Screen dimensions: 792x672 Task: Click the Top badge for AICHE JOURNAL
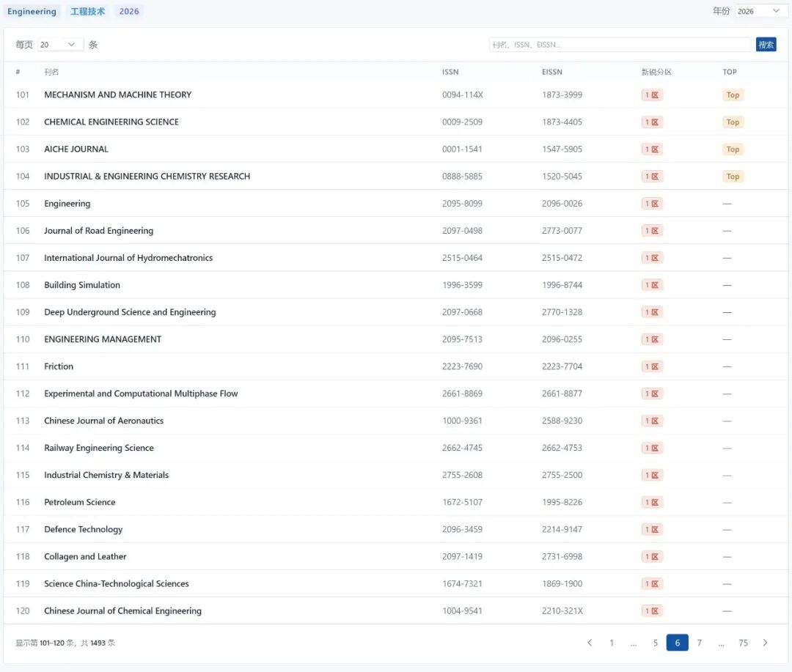tap(733, 149)
